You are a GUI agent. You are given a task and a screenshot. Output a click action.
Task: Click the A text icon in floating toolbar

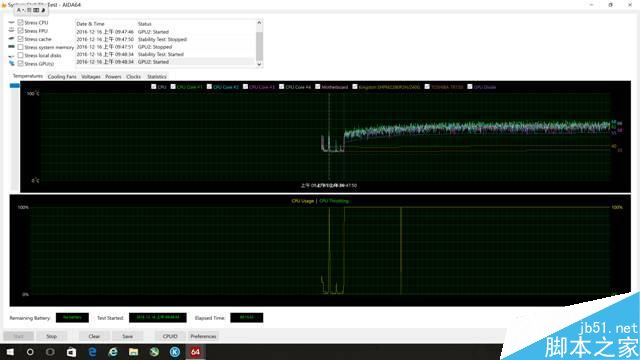click(x=18, y=10)
